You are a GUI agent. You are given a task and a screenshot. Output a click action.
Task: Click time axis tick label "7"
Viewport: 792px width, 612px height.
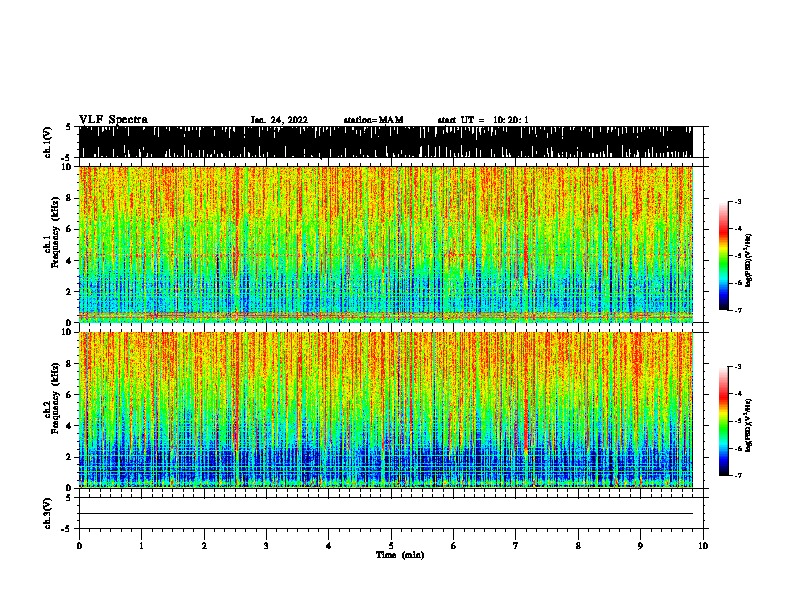click(x=516, y=546)
